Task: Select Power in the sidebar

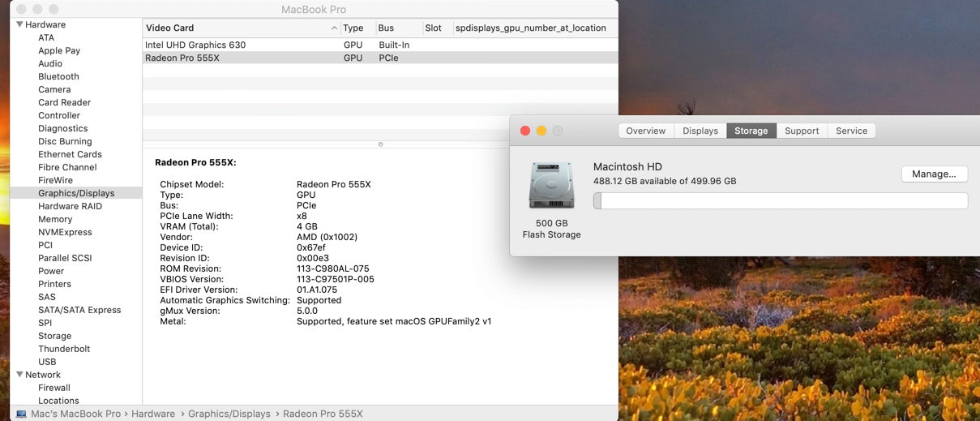Action: tap(51, 271)
